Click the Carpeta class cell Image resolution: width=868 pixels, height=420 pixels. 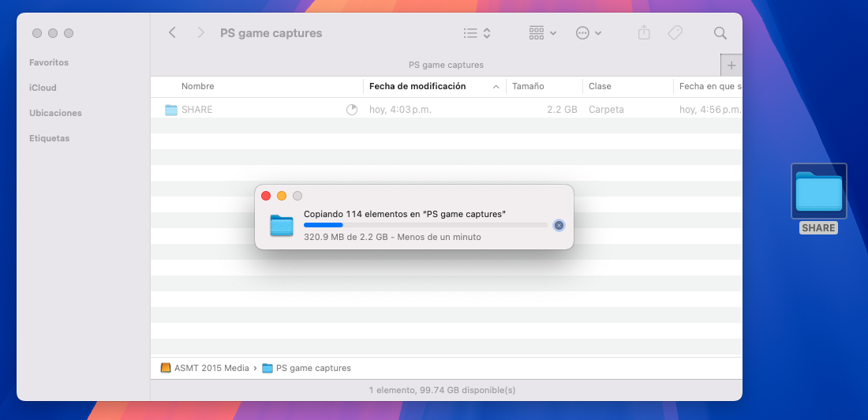tap(606, 110)
